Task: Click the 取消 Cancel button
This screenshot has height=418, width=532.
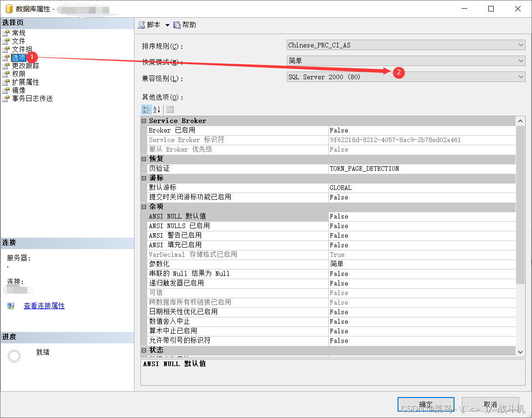Action: (x=490, y=404)
